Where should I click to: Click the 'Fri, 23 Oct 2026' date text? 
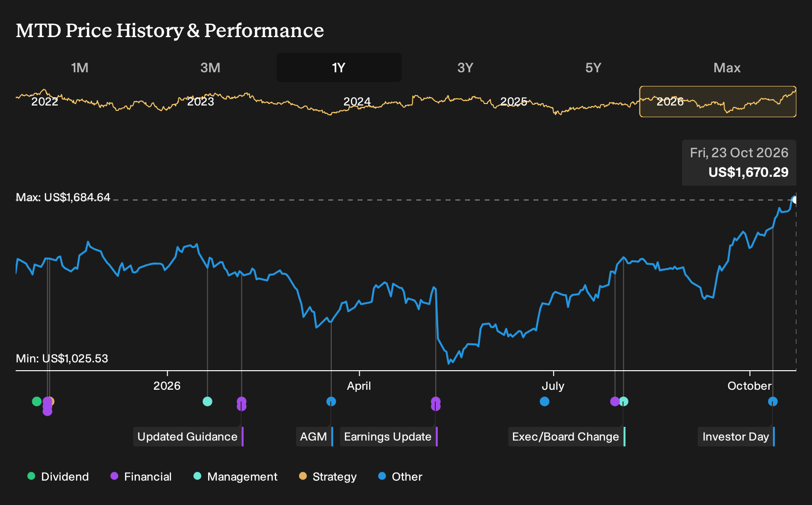[x=739, y=153]
